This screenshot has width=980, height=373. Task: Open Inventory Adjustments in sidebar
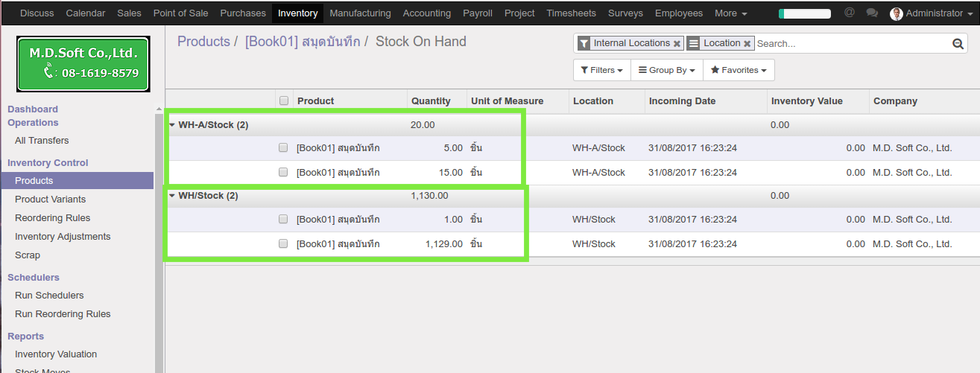coord(63,237)
